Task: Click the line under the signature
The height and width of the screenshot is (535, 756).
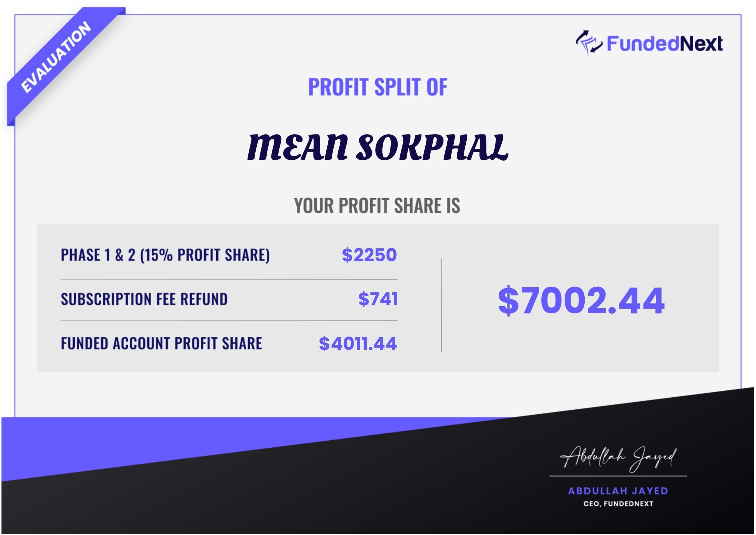Action: point(618,476)
